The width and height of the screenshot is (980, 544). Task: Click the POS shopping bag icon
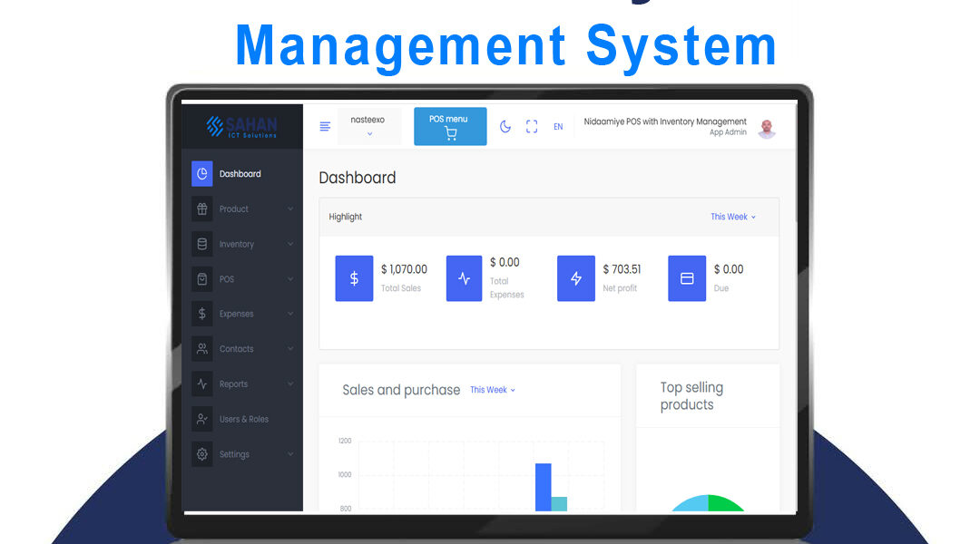(201, 279)
